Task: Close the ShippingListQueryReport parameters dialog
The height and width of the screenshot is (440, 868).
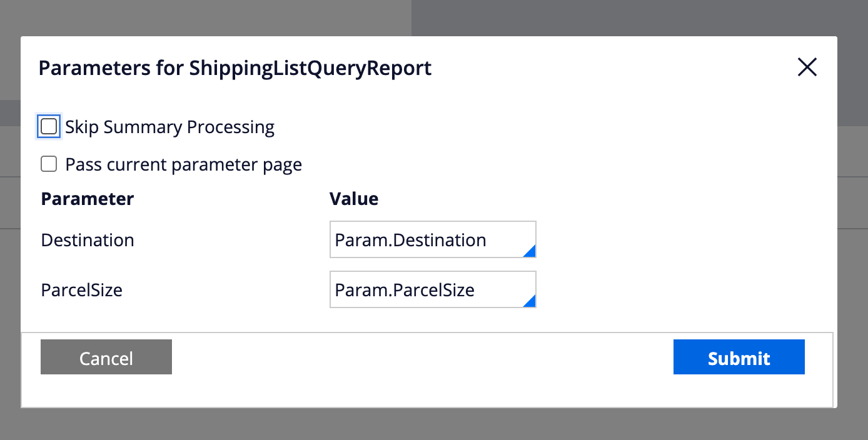Action: click(x=807, y=67)
